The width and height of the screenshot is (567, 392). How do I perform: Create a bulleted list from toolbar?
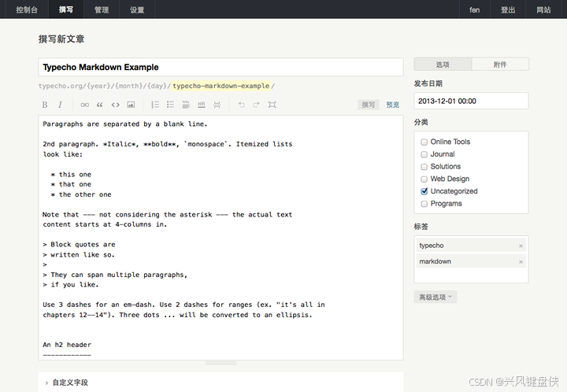(170, 105)
